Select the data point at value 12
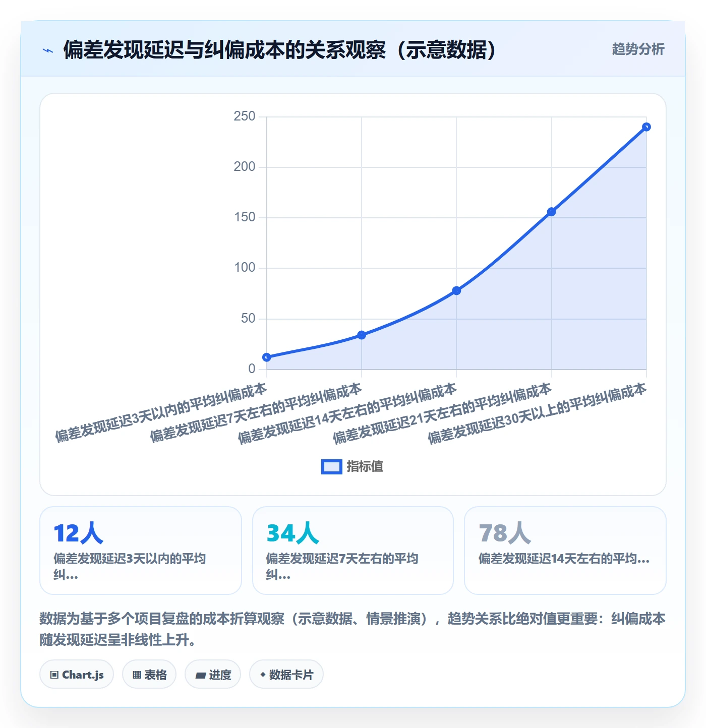 pos(267,357)
